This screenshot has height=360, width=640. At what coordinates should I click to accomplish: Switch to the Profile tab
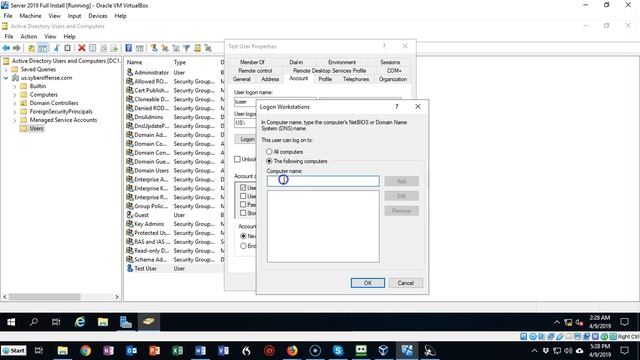coord(325,79)
